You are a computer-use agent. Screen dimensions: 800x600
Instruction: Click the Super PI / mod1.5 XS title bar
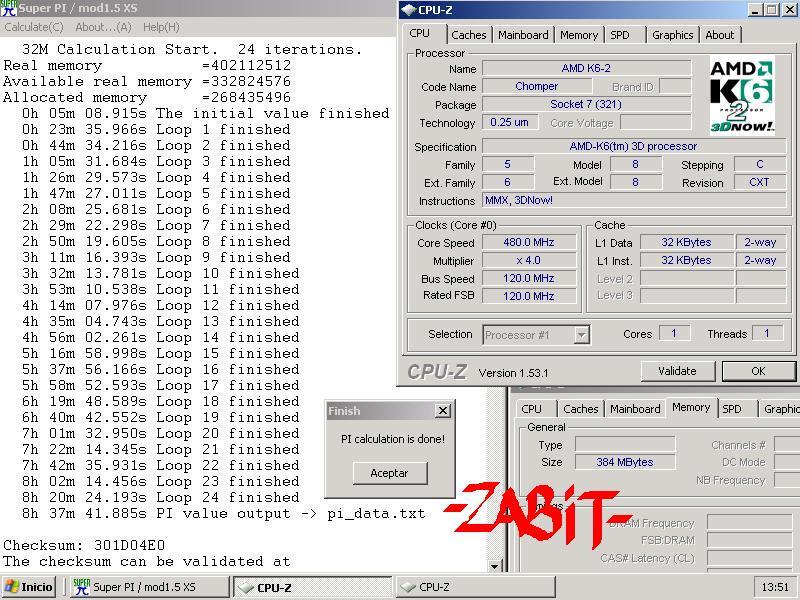point(199,9)
